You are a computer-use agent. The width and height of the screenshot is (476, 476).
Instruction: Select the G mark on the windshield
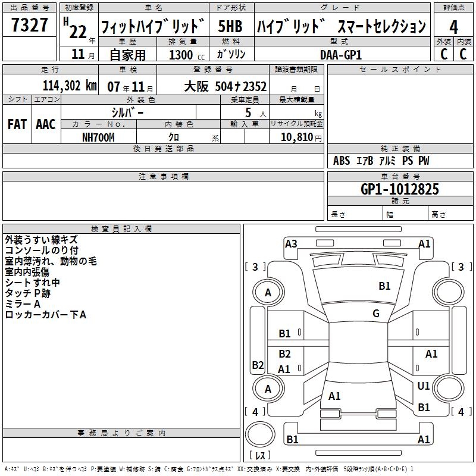click(376, 313)
